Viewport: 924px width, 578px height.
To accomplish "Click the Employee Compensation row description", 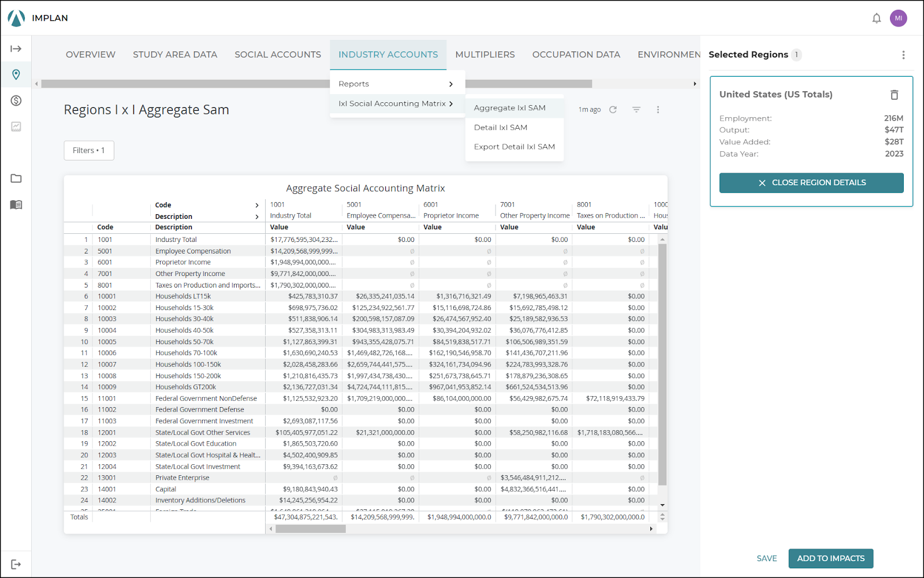I will point(193,251).
